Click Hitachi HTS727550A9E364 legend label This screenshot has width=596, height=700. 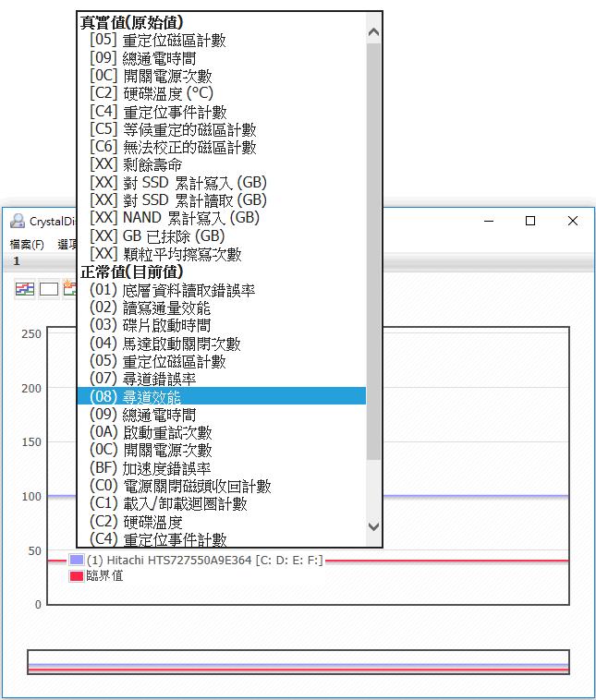pyautogui.click(x=204, y=560)
